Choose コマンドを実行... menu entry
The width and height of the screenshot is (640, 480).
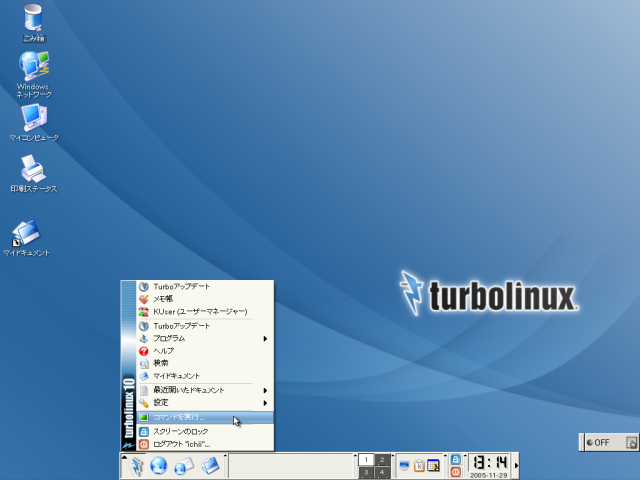pyautogui.click(x=205, y=417)
